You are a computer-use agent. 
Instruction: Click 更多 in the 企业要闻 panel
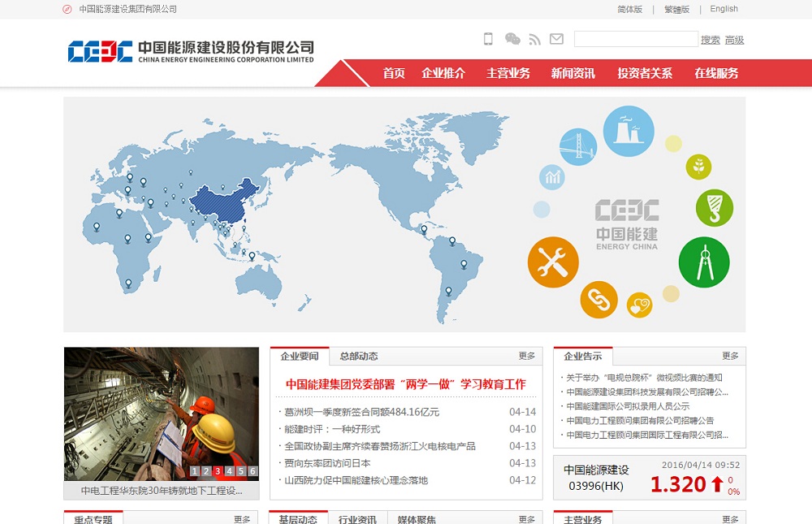527,356
